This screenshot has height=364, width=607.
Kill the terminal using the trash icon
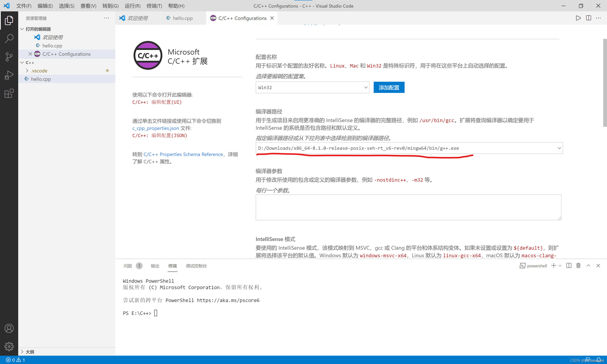(578, 266)
